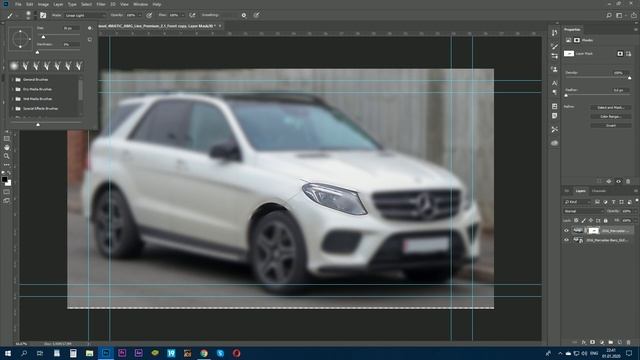Viewport: 640px width, 360px height.
Task: Click the Color Range button
Action: (x=611, y=116)
